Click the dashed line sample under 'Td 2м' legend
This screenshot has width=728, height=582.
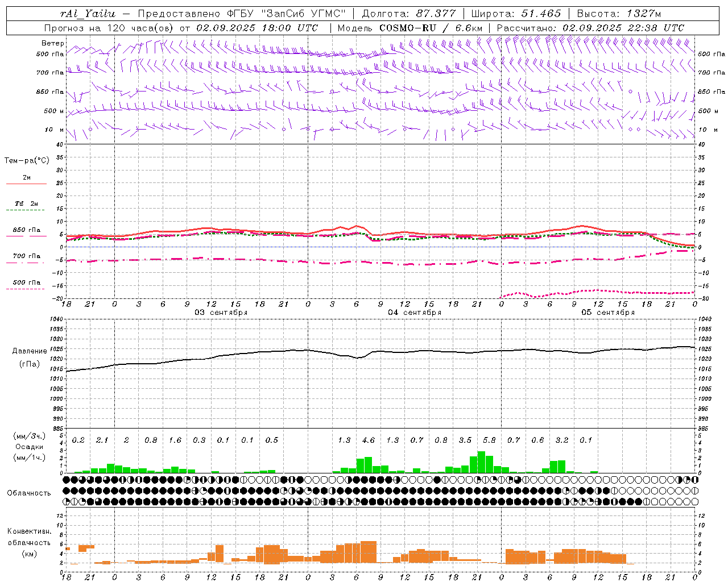[25, 210]
